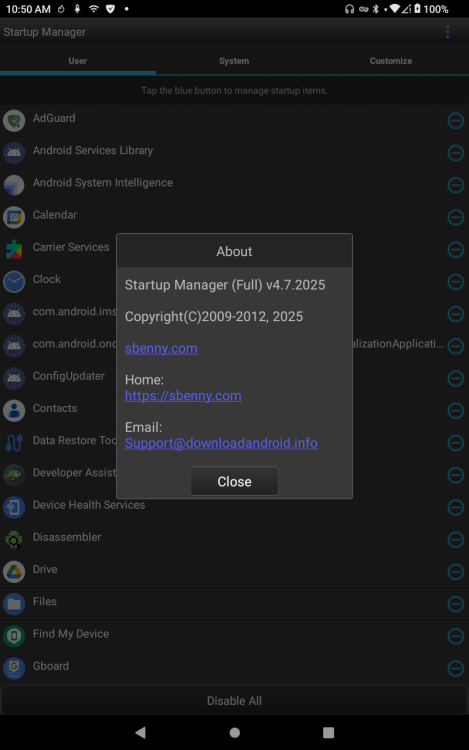Click the Find My Device app icon
Viewport: 469px width, 750px height.
(x=14, y=636)
